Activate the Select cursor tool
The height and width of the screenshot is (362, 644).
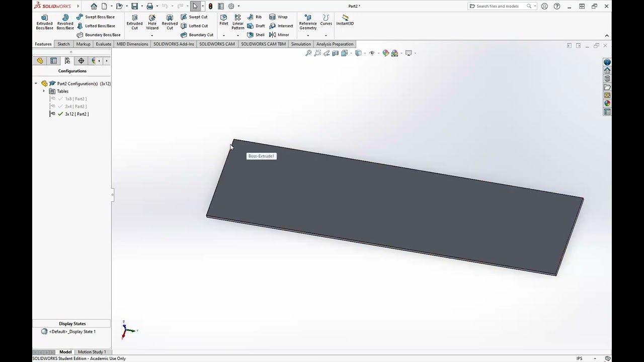click(195, 6)
